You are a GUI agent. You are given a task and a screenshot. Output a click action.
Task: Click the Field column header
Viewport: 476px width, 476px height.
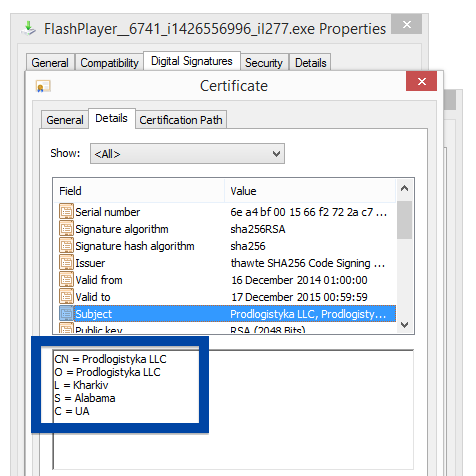(x=139, y=191)
